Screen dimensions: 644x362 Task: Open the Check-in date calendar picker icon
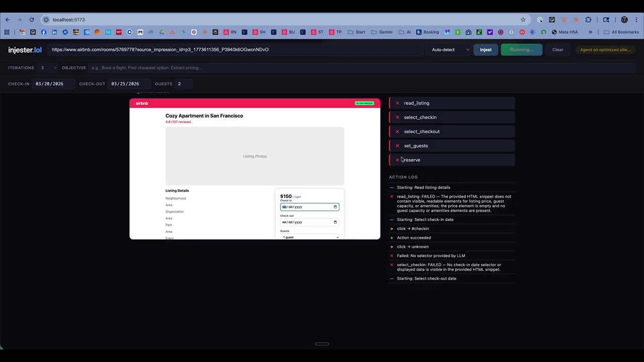335,207
